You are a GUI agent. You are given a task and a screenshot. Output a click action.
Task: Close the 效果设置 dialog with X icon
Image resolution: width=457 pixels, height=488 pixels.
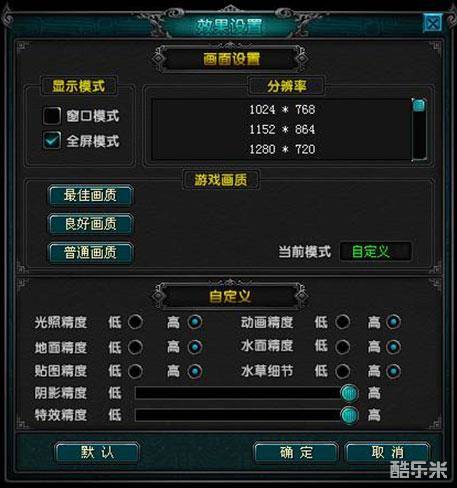433,23
